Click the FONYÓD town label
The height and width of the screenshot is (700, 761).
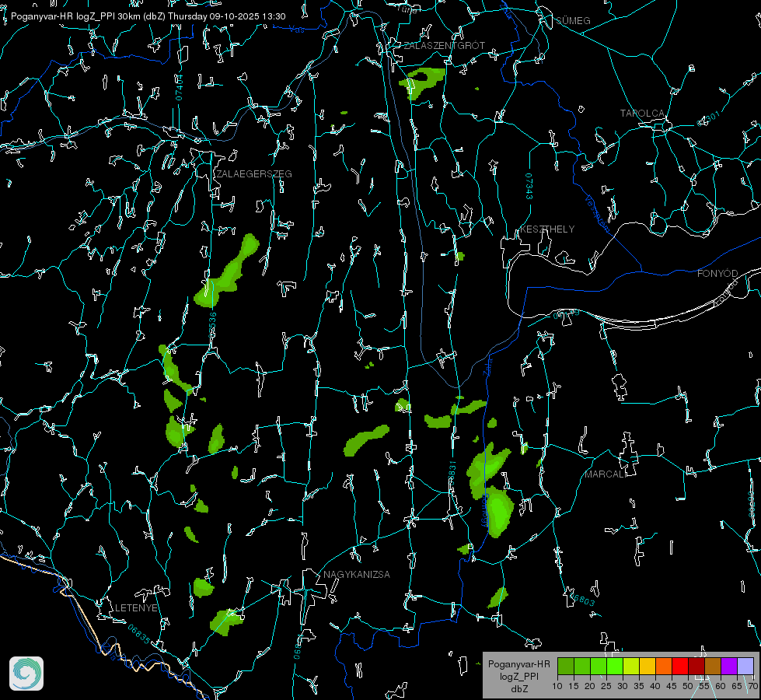point(717,274)
